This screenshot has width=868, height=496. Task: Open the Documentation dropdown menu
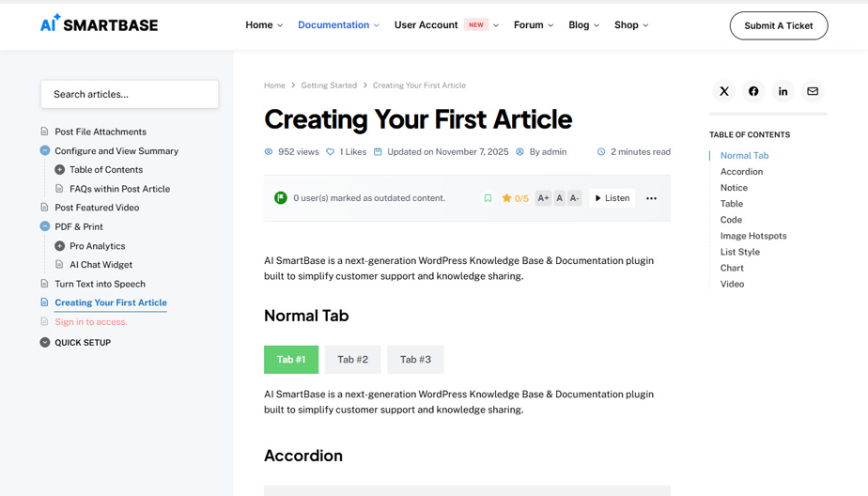tap(338, 25)
